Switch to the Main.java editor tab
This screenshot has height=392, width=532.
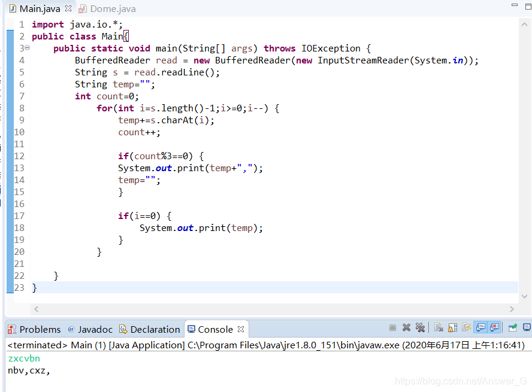pos(40,9)
